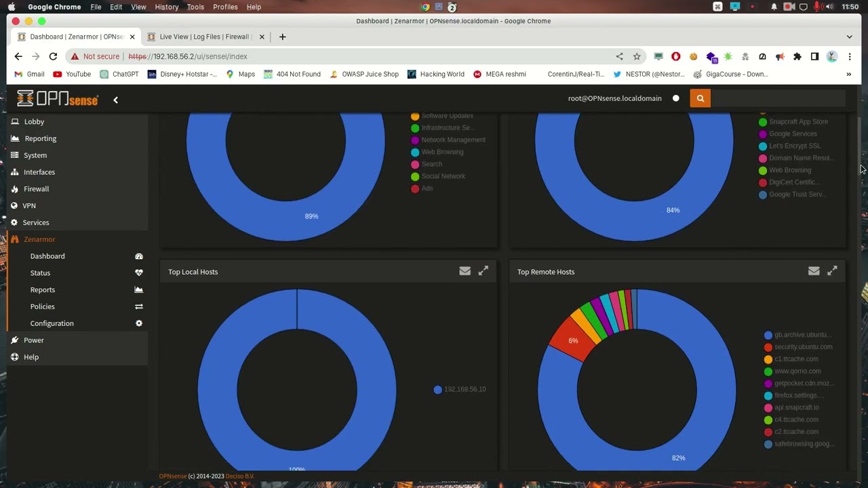Expand the Top Local Hosts chart fullscreen
868x488 pixels.
point(484,271)
